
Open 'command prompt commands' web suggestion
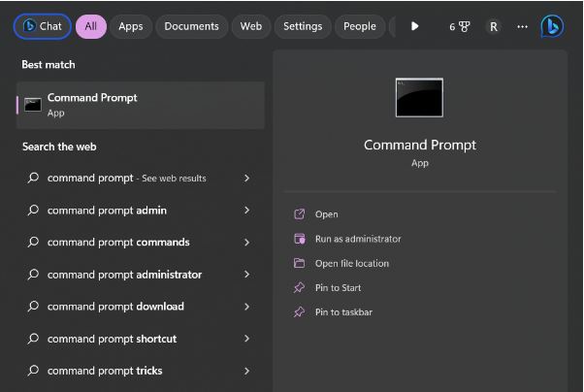[x=141, y=243]
